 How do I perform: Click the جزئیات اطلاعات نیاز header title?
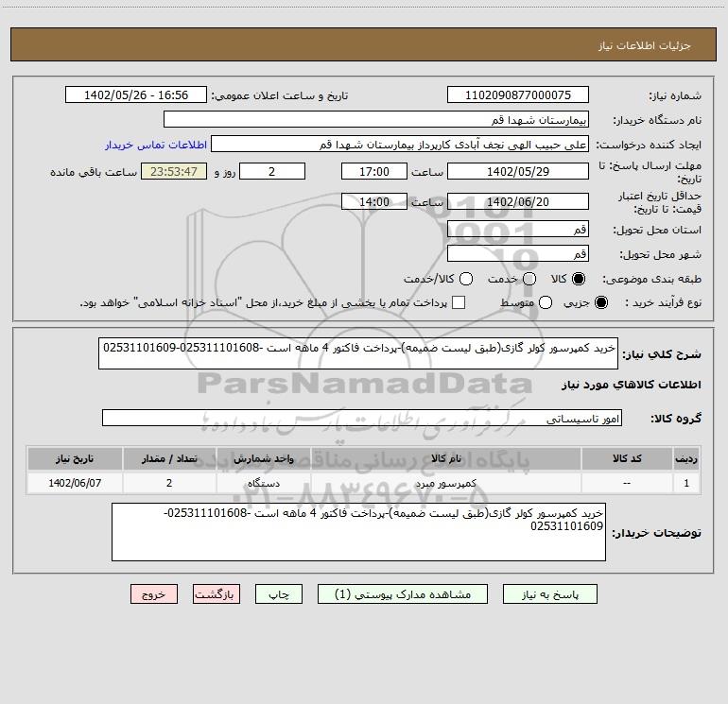(645, 45)
